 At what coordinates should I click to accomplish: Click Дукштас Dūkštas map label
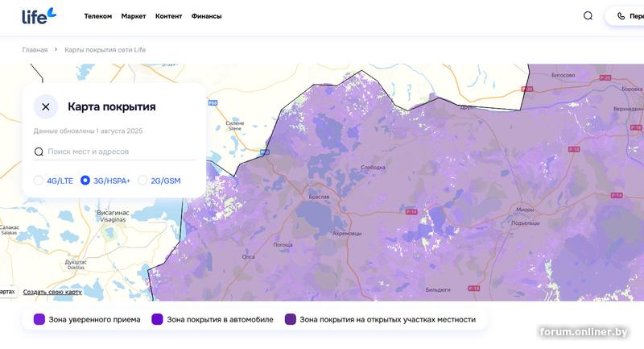(x=76, y=264)
